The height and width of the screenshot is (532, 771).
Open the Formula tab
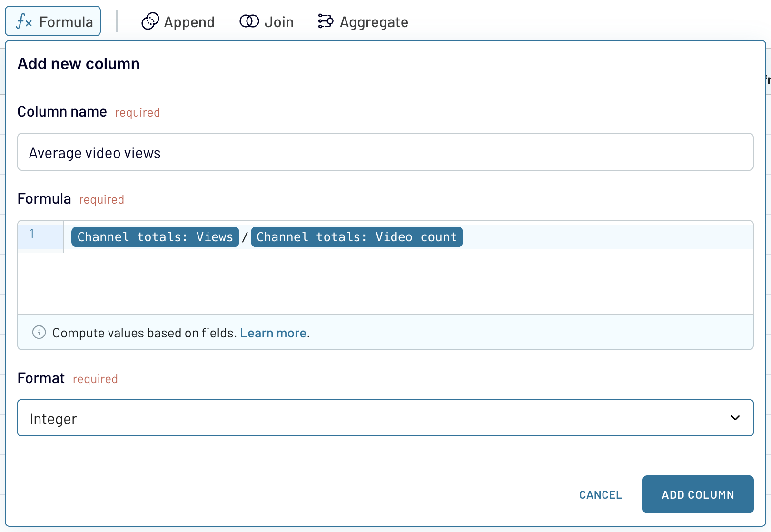[x=66, y=22]
